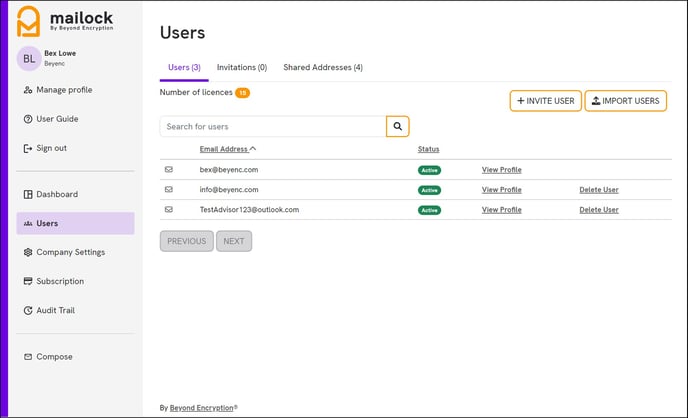
Task: Click the envelope icon for info@beyenc.com
Action: click(x=168, y=189)
